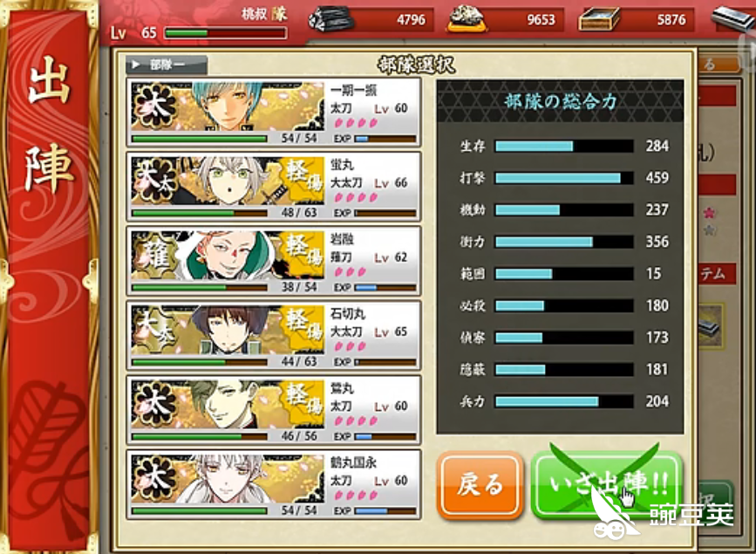
Task: Click the 軽傷 badge on 蛍丸's card
Action: 303,181
